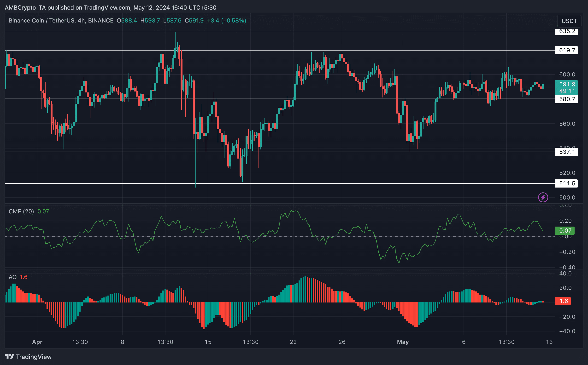This screenshot has width=588, height=365.
Task: Click the 600.0 price axis label
Action: click(567, 74)
